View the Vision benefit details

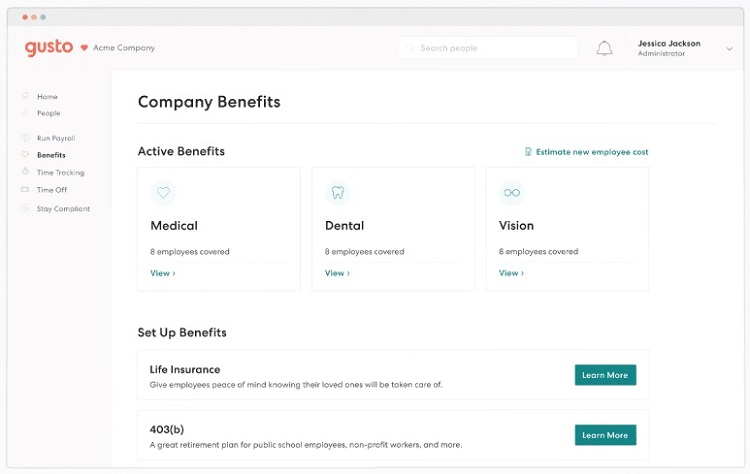click(511, 273)
